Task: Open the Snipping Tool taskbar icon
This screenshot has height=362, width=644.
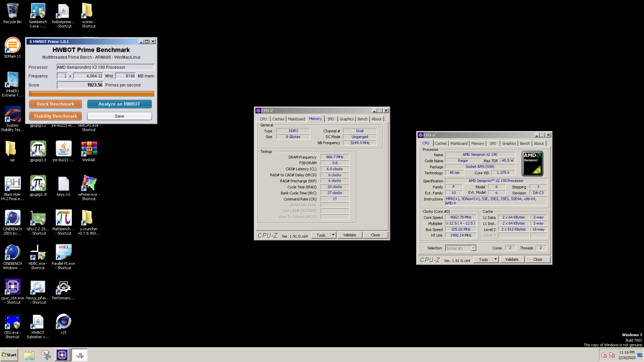Action: coord(46,355)
